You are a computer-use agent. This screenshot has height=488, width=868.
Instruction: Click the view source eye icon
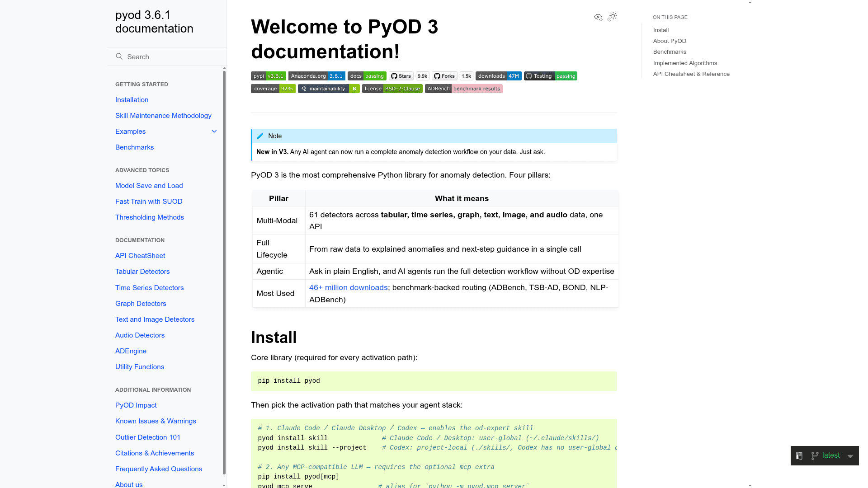[598, 17]
